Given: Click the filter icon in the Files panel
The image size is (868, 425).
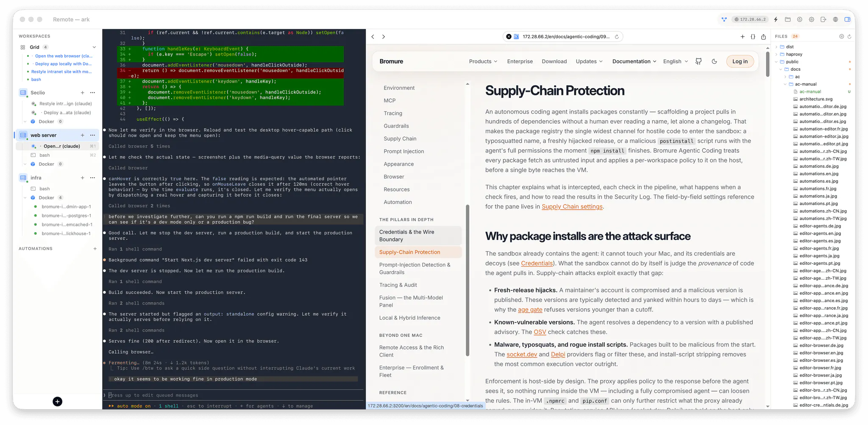Looking at the screenshot, I should [x=841, y=36].
